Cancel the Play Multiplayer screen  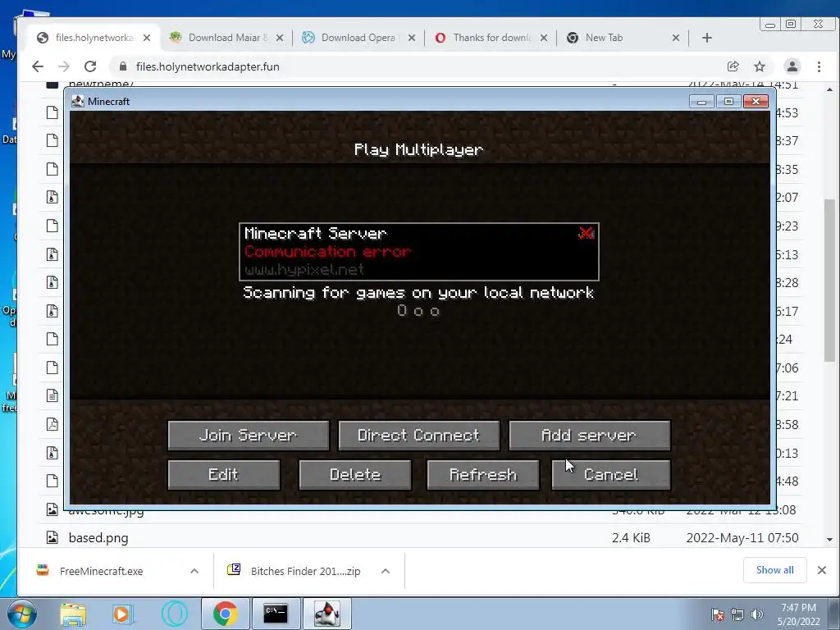click(x=610, y=475)
